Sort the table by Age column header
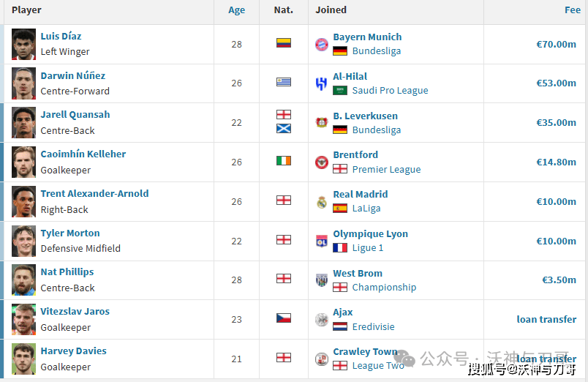Image resolution: width=588 pixels, height=382 pixels. pyautogui.click(x=237, y=10)
